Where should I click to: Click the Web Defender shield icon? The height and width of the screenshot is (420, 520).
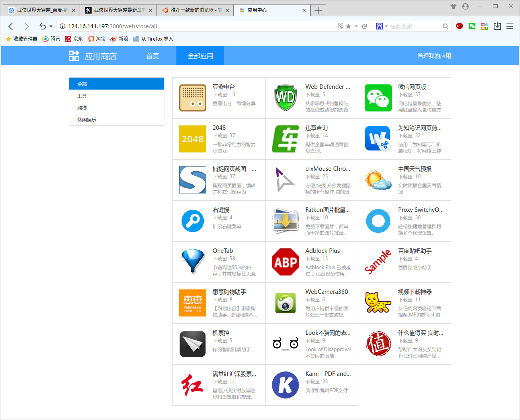pyautogui.click(x=285, y=98)
